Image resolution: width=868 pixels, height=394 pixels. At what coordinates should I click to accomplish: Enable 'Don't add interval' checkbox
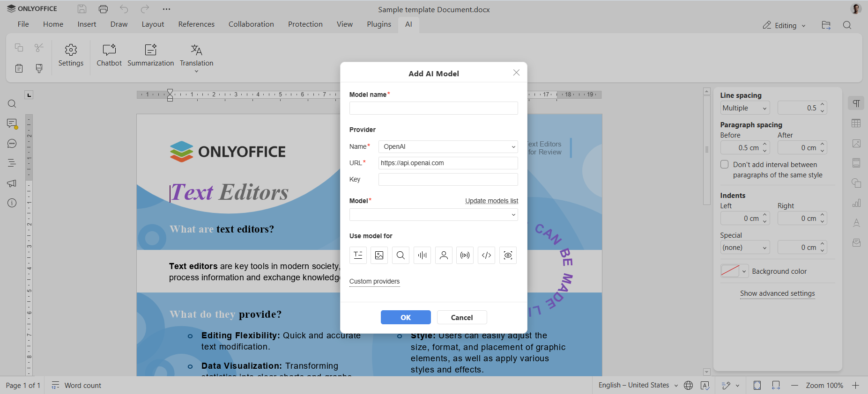725,165
